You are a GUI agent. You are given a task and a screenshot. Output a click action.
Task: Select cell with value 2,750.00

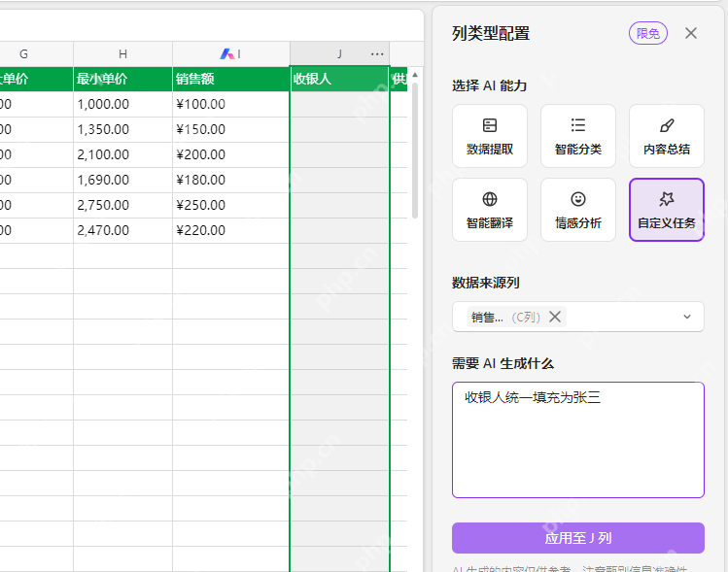click(122, 205)
